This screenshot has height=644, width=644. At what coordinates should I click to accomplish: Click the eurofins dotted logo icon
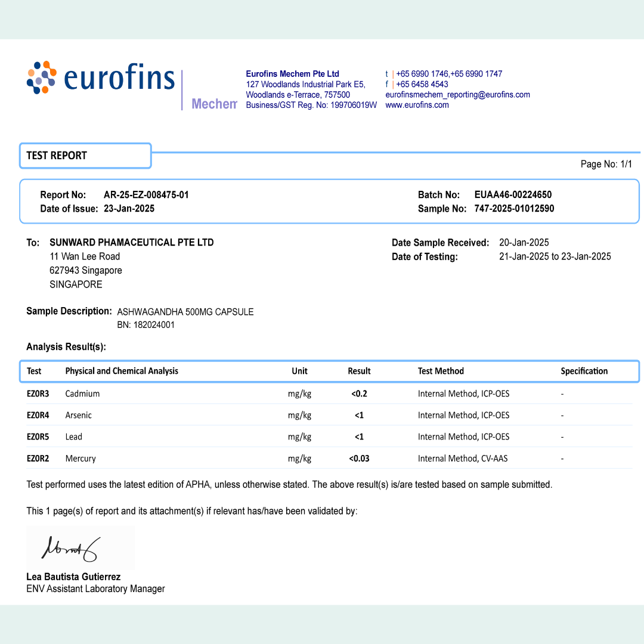[x=42, y=78]
